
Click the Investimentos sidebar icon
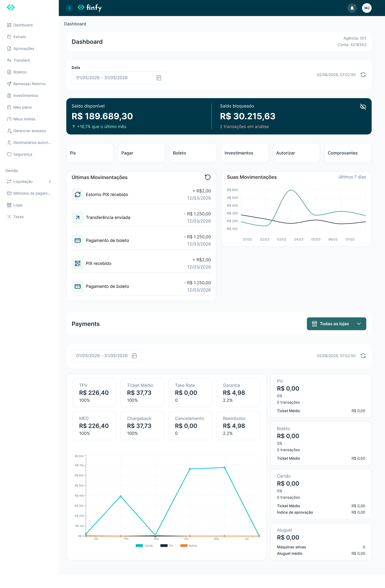[9, 96]
